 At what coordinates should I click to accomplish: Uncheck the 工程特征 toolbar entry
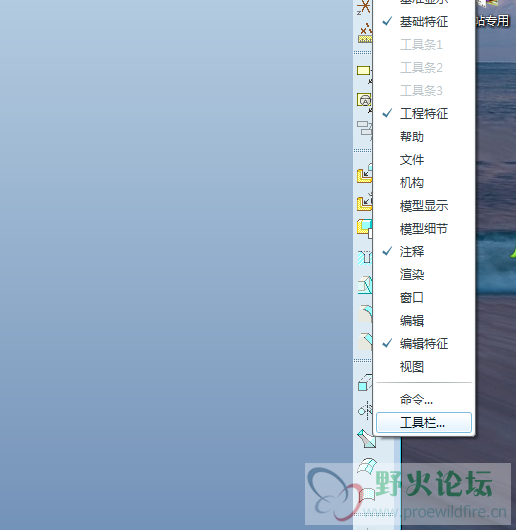[423, 114]
